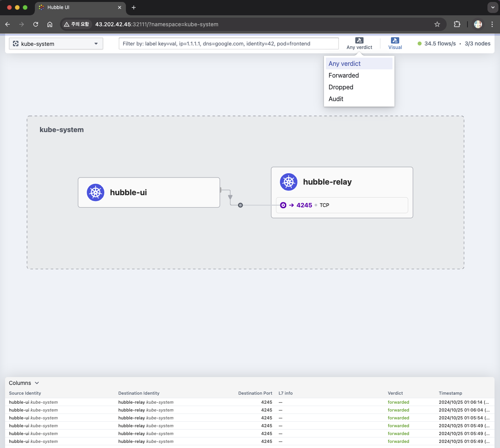Viewport: 500px width, 448px height.
Task: Open the Any verdict filter icon
Action: coord(359,40)
